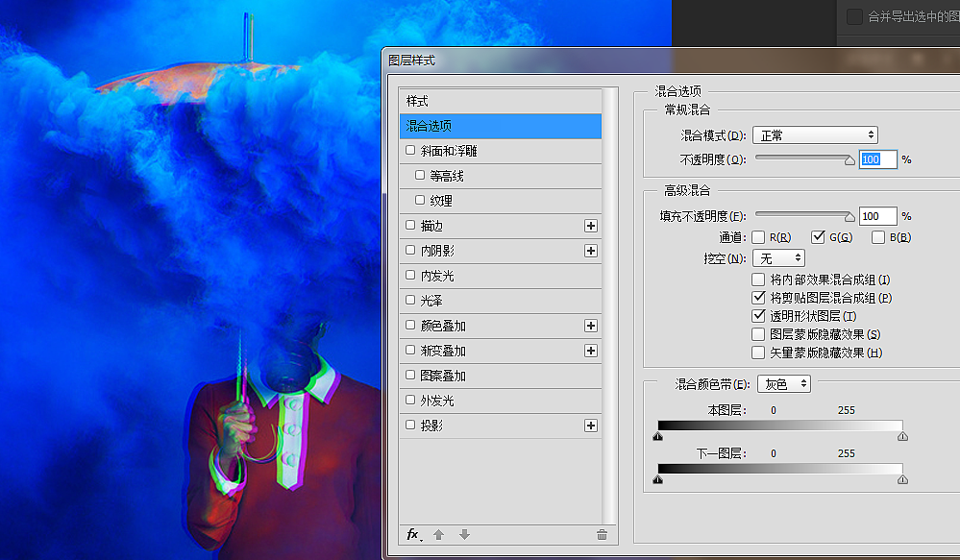Click the plus icon beside 投影
Screen dimensions: 960x560
590,426
